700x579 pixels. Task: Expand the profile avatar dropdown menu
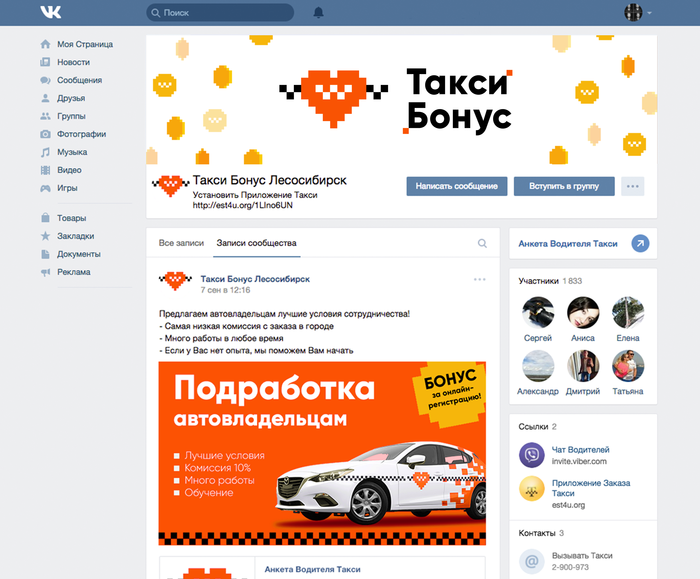pyautogui.click(x=638, y=13)
